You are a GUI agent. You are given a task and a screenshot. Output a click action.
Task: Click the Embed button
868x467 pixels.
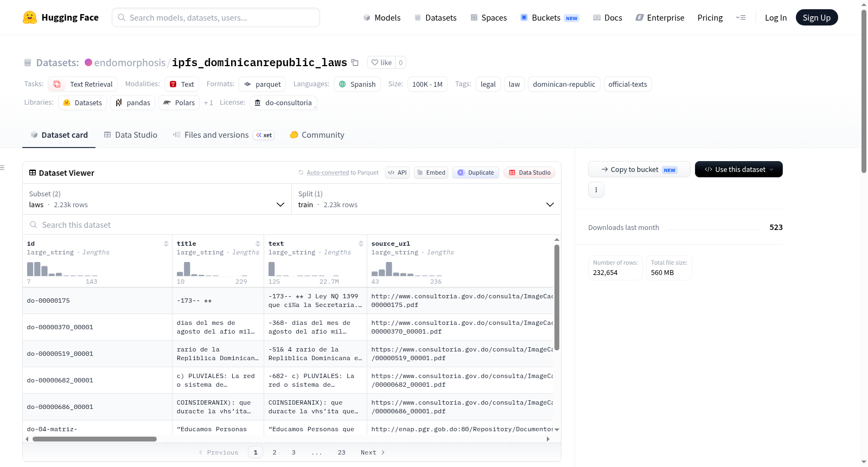coord(431,172)
